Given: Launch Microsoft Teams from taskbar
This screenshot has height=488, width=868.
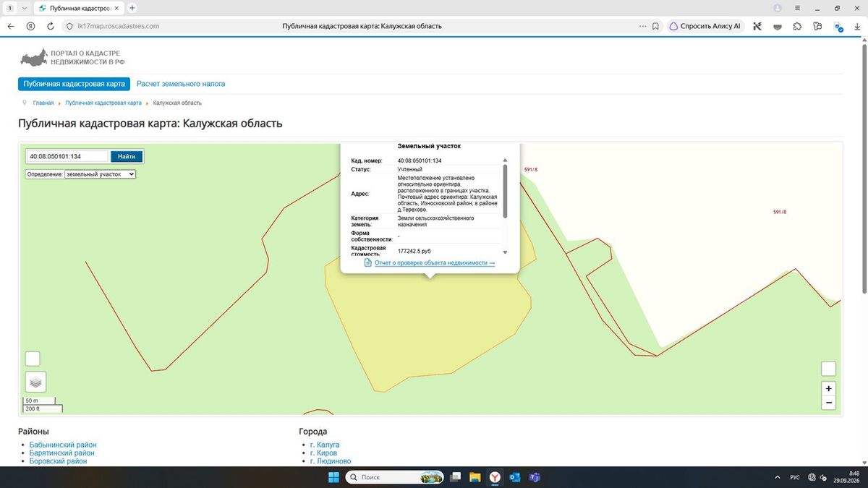Looking at the screenshot, I should [535, 477].
